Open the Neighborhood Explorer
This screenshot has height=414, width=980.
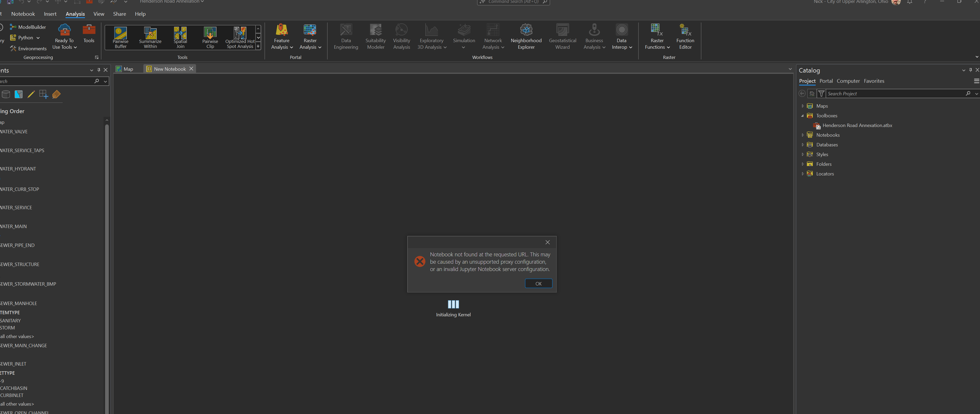coord(526,36)
